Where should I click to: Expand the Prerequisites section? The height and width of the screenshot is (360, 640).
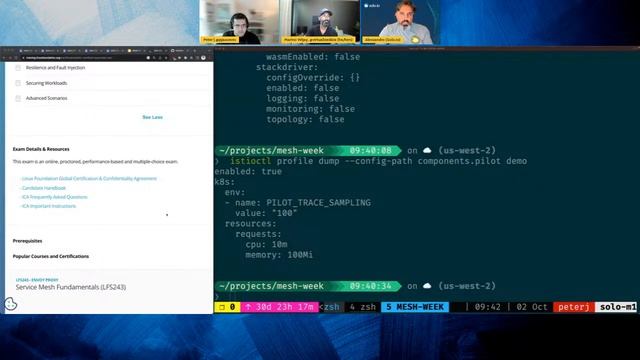click(x=27, y=241)
